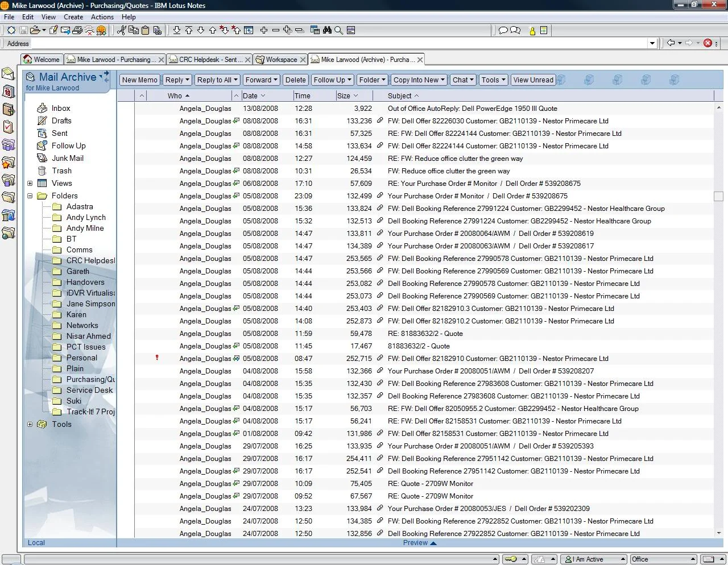
Task: Click the Collapse minus toolbar icon
Action: pyautogui.click(x=276, y=30)
